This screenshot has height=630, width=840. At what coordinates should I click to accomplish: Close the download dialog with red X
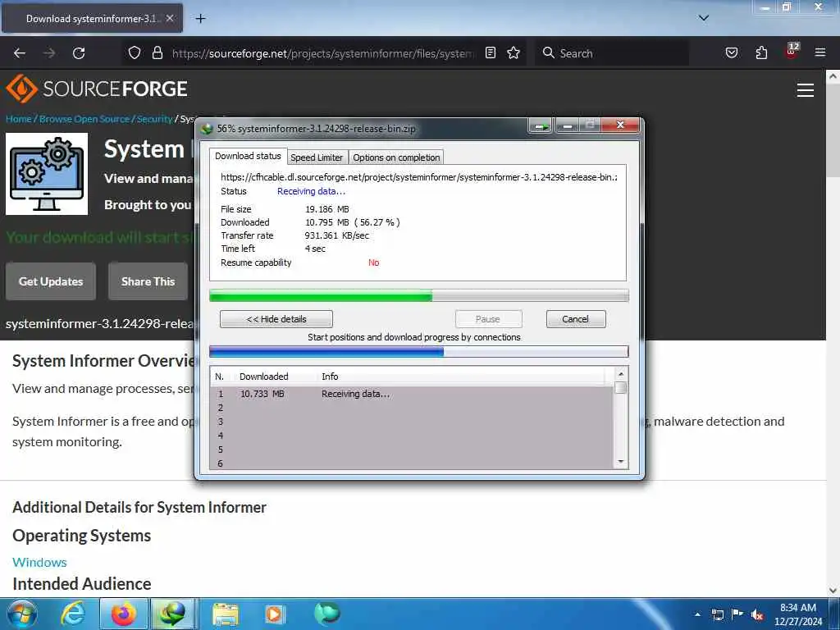620,126
